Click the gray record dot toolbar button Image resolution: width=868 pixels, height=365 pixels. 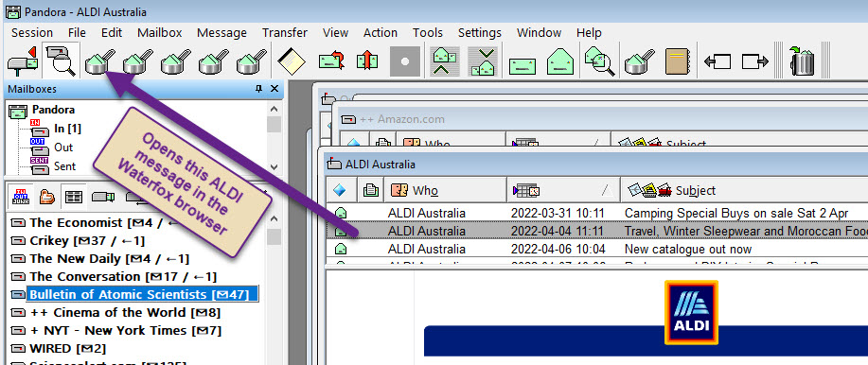(405, 61)
